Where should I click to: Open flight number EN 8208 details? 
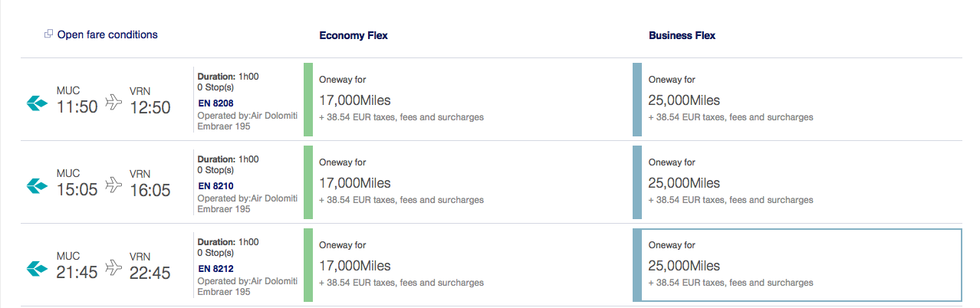click(215, 103)
